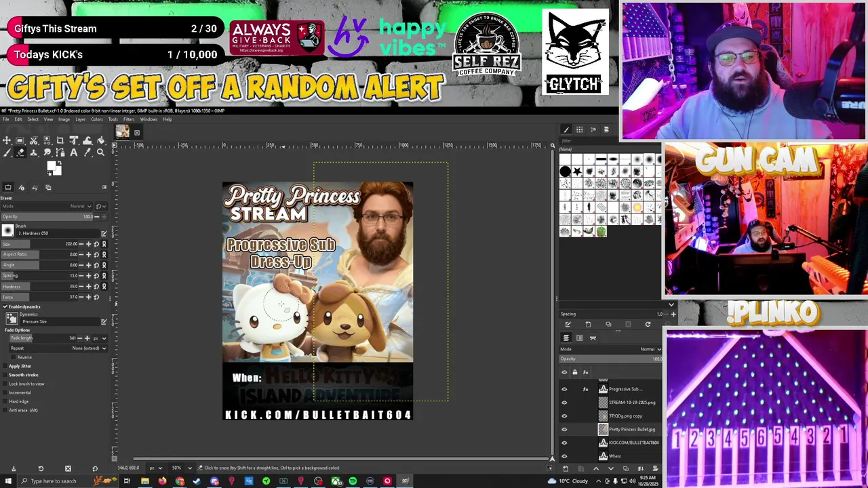Hide the Progressive Sub layer
This screenshot has width=868, height=488.
pyautogui.click(x=564, y=389)
